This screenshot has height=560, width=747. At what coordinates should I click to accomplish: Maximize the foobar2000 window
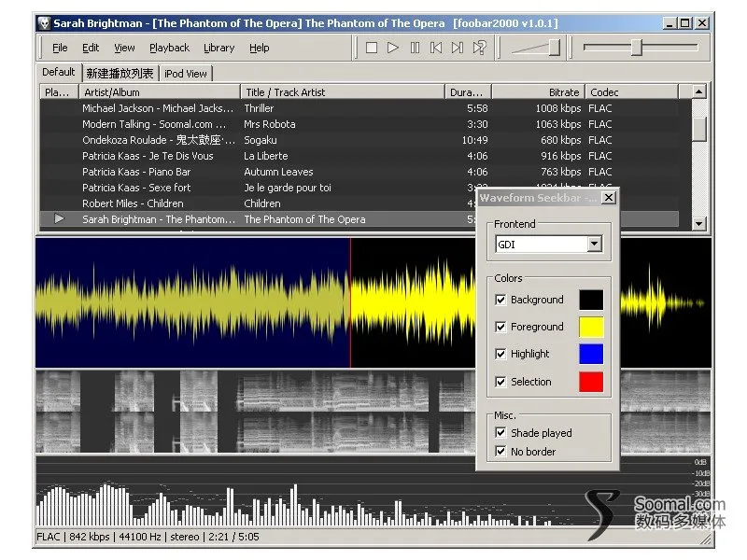point(685,22)
